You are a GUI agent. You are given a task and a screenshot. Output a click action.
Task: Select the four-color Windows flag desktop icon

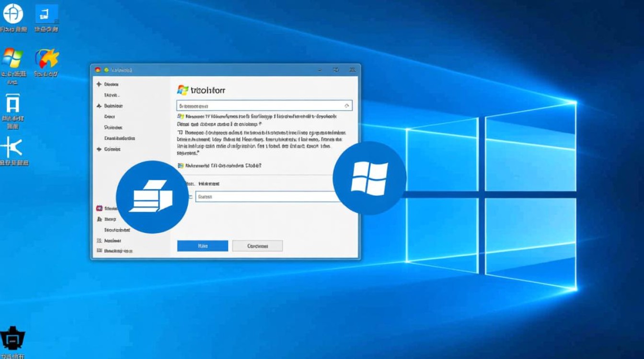(12, 58)
